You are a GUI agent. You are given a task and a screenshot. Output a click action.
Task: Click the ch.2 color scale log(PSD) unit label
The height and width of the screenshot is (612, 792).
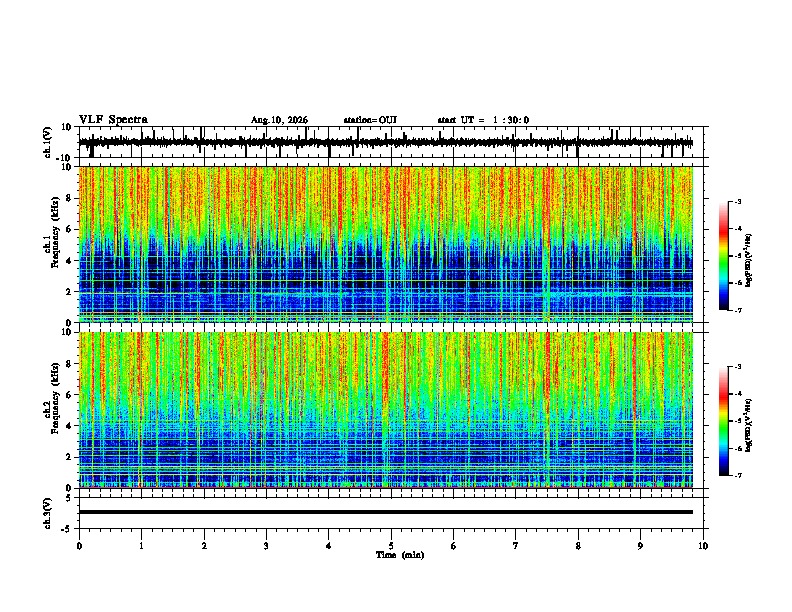(x=749, y=425)
